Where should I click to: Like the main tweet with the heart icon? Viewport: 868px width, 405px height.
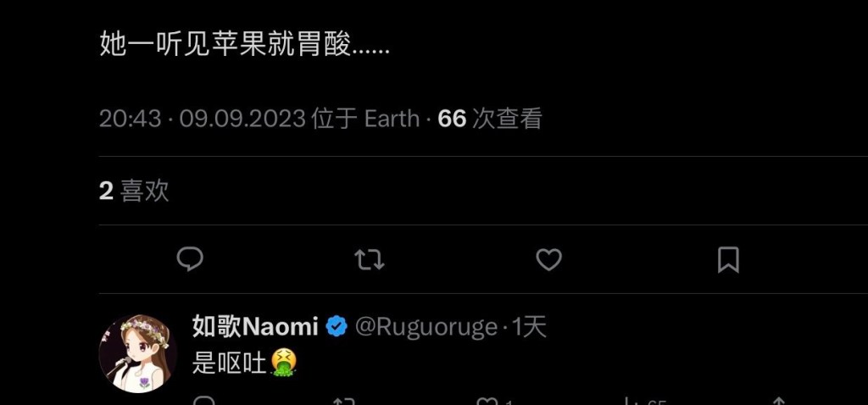click(x=548, y=259)
